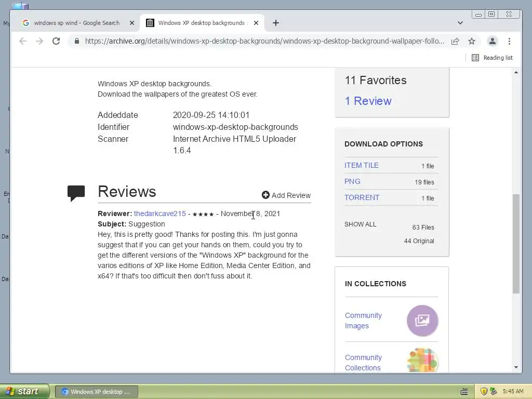
Task: Share this page icon in address bar
Action: [x=455, y=42]
